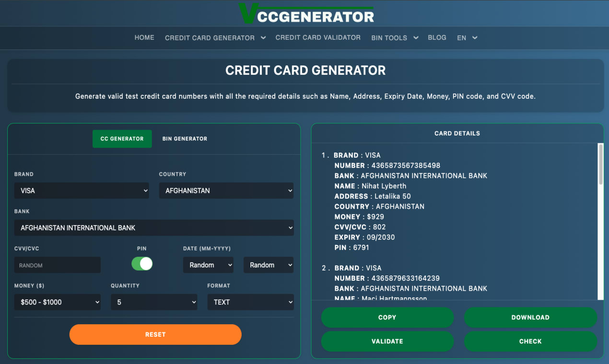Click the CVV/CVC value 802
Viewport: 609px width, 364px height.
[x=379, y=227]
